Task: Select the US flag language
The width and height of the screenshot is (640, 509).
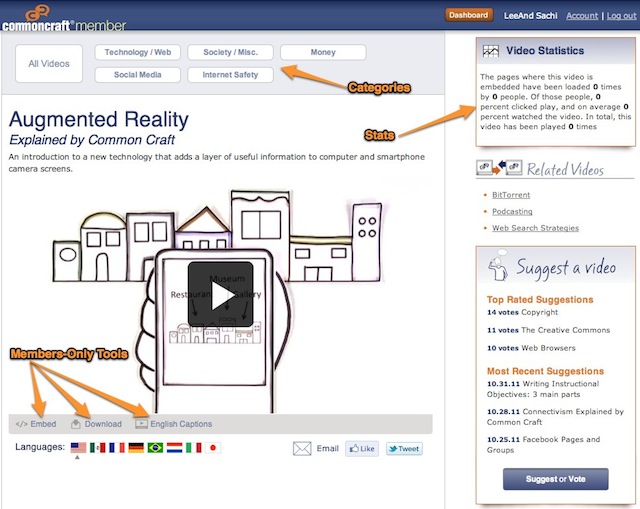Action: [78, 448]
